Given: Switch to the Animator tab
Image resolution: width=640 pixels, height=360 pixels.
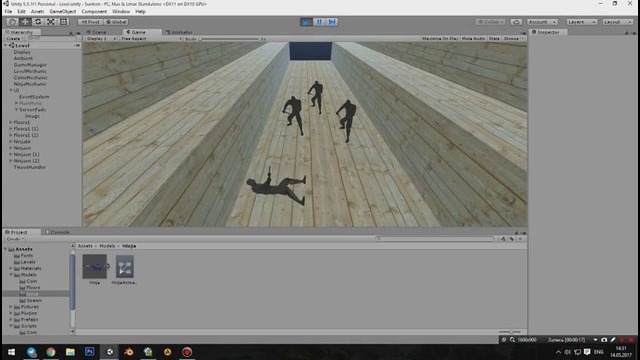Looking at the screenshot, I should (179, 32).
